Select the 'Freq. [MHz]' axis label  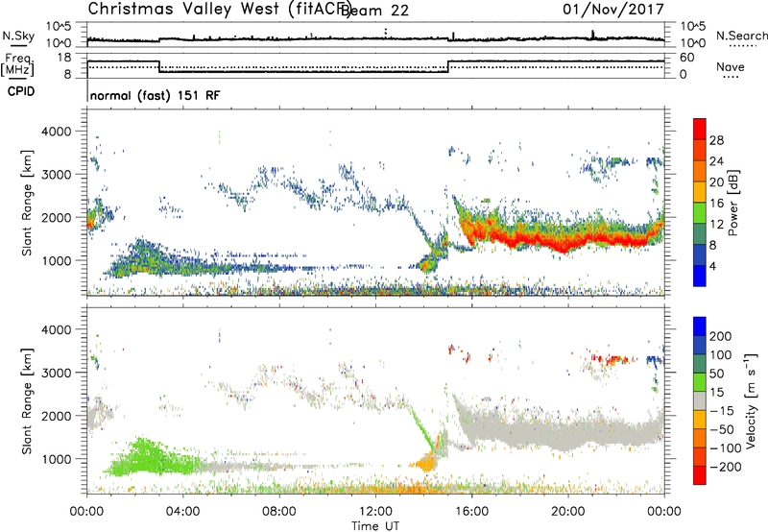coord(18,65)
